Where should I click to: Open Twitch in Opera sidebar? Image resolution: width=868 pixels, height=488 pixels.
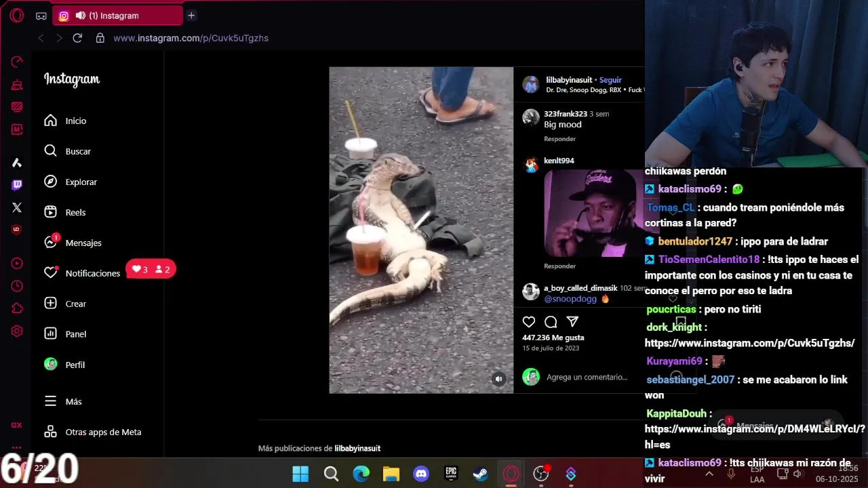(x=17, y=184)
